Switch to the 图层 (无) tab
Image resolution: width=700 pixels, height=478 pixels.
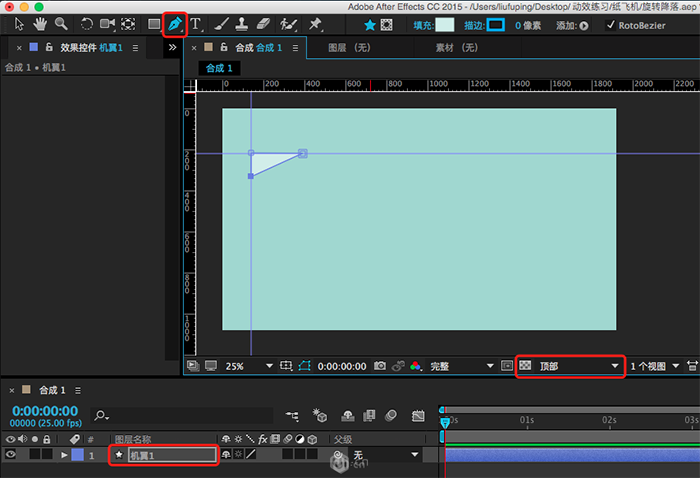tap(349, 48)
